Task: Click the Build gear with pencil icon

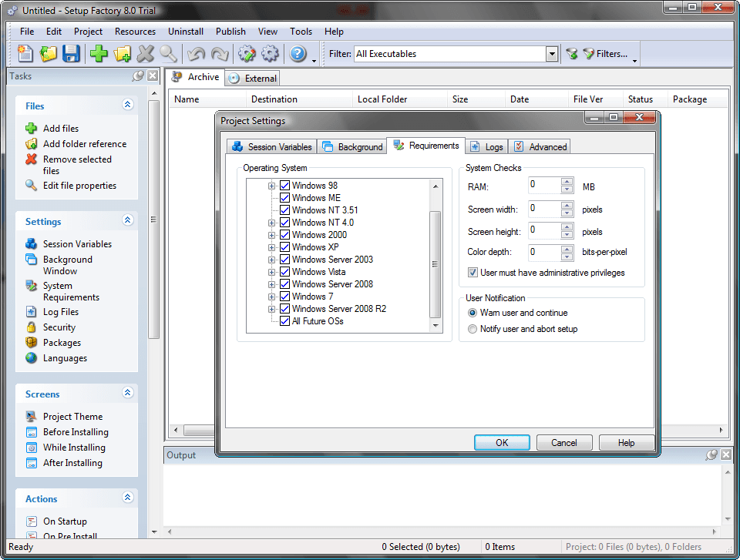Action: click(x=247, y=54)
